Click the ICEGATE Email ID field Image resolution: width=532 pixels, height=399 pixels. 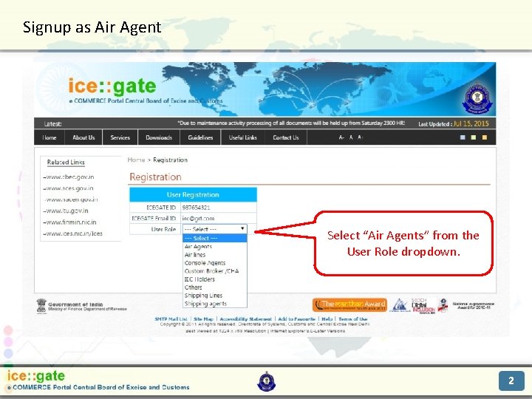point(219,218)
